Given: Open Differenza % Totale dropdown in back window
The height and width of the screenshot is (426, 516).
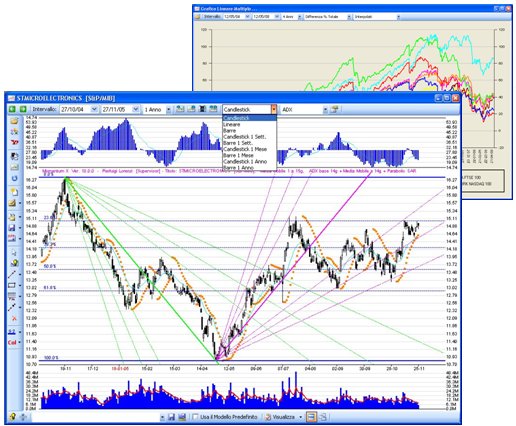Looking at the screenshot, I should (x=349, y=16).
